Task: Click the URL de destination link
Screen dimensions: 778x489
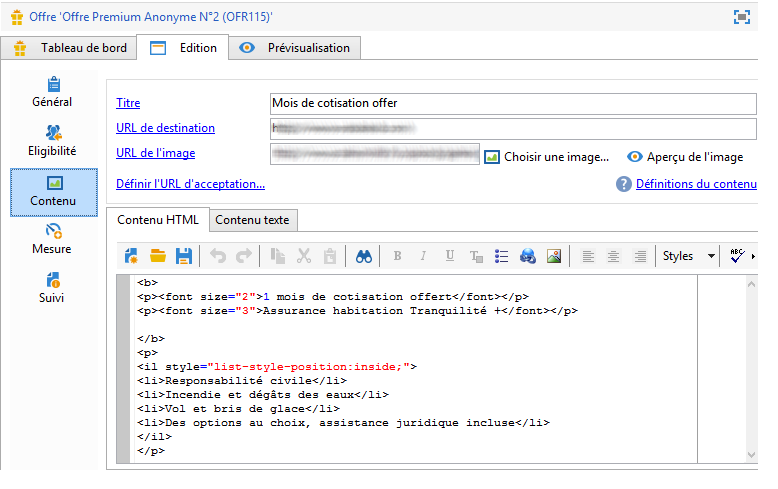Action: tap(165, 128)
